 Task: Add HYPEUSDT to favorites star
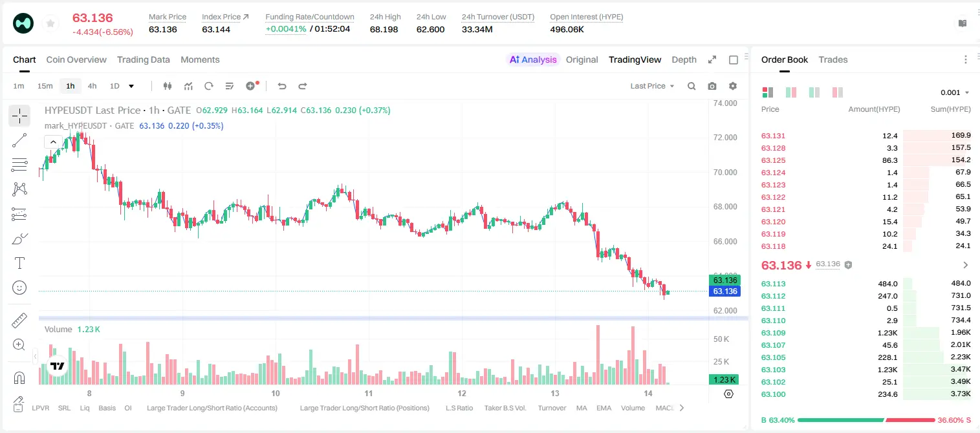tap(50, 23)
